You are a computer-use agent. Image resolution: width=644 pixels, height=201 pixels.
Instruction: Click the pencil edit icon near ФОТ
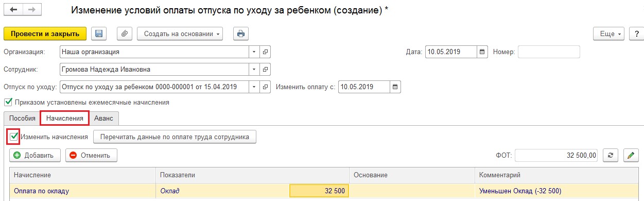631,155
